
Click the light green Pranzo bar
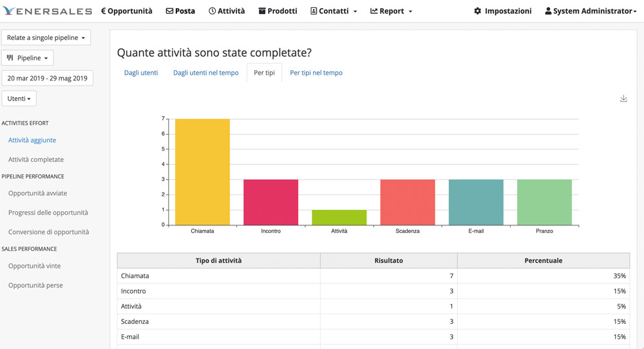click(x=544, y=202)
